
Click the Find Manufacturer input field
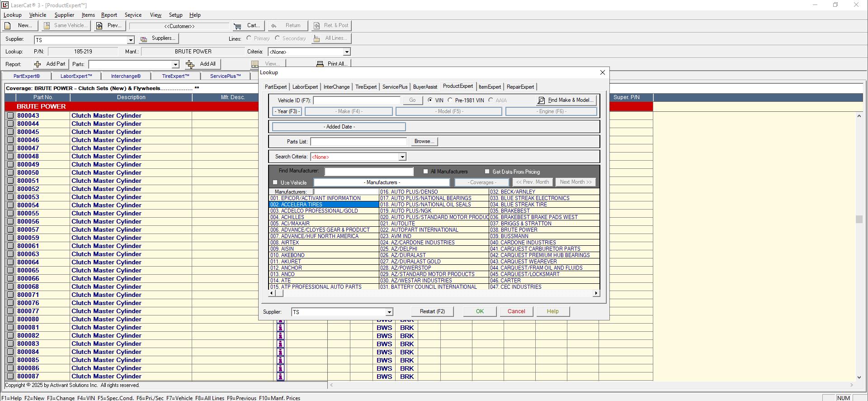(x=369, y=172)
